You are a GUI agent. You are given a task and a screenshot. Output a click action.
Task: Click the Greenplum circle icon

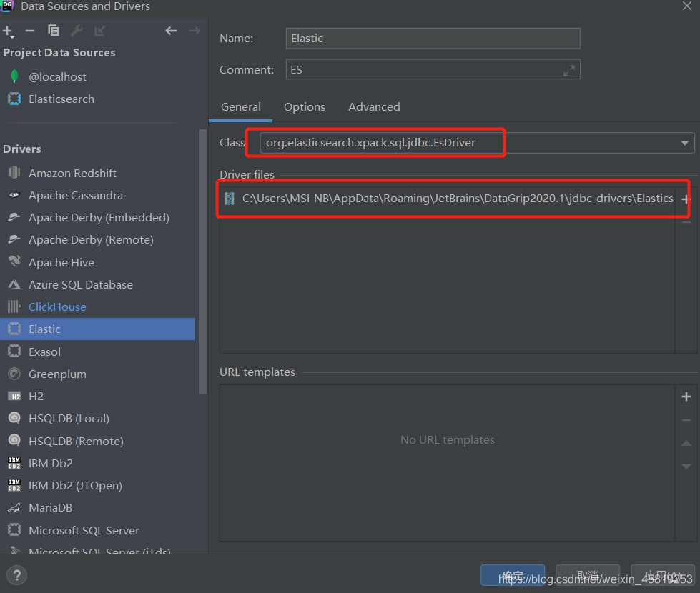tap(14, 374)
